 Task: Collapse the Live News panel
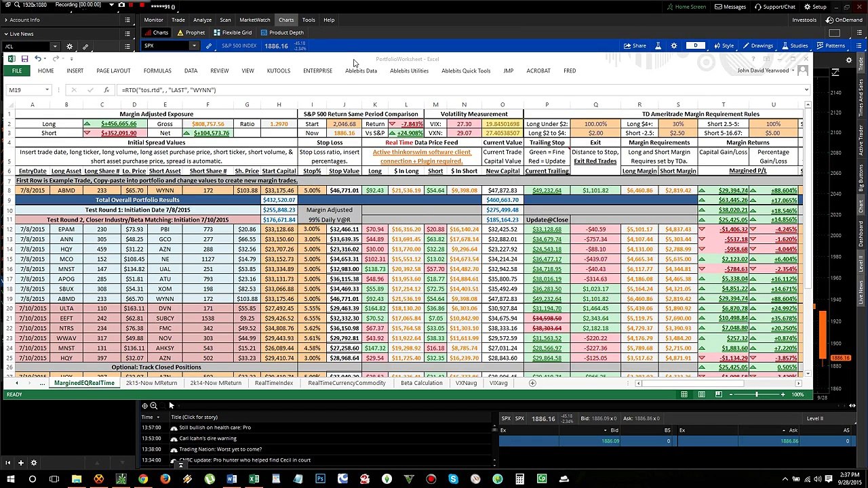tap(5, 34)
